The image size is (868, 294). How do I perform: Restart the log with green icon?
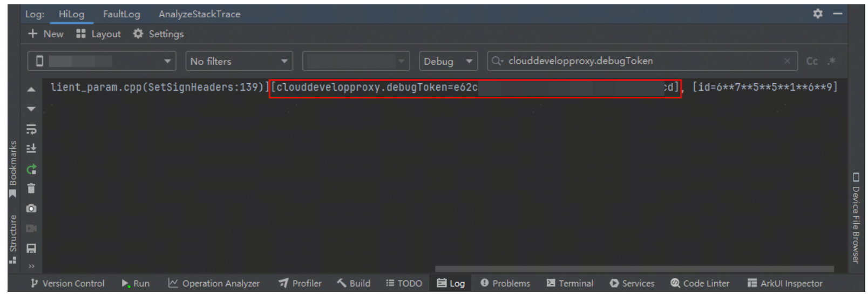point(31,169)
